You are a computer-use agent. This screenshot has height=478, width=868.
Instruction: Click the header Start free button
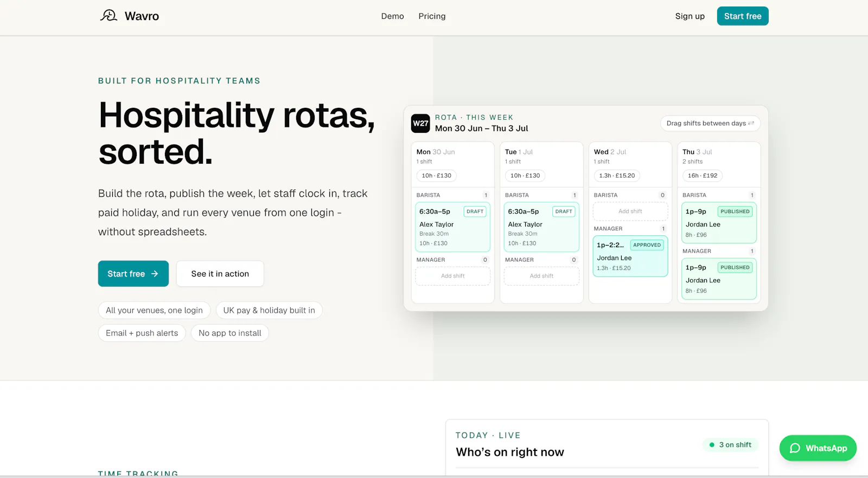click(x=743, y=16)
